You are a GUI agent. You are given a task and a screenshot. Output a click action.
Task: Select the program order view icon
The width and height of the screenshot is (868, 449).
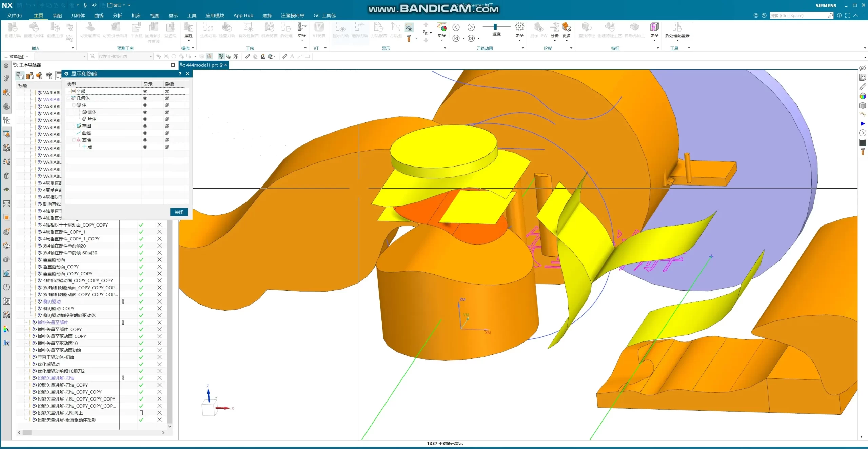click(20, 76)
